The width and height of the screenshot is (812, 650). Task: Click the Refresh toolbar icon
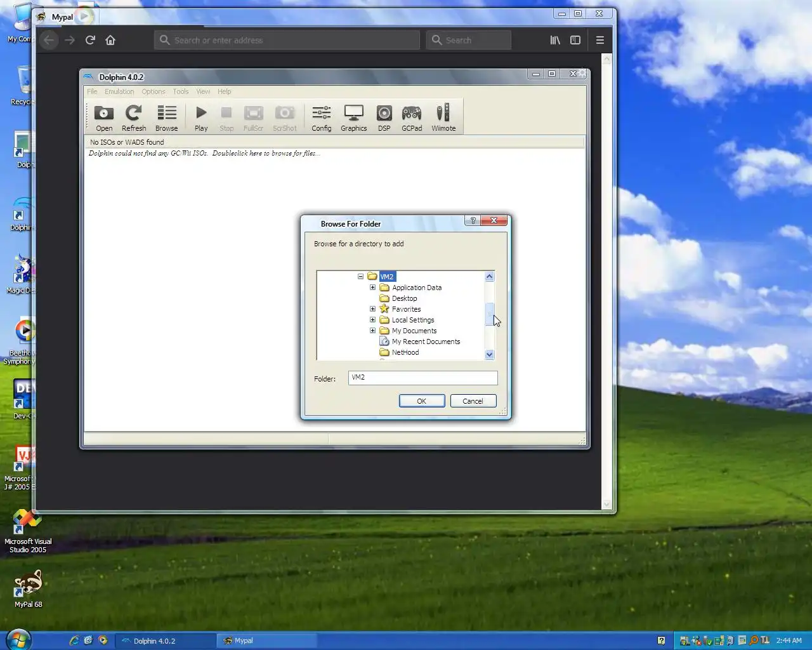point(134,118)
